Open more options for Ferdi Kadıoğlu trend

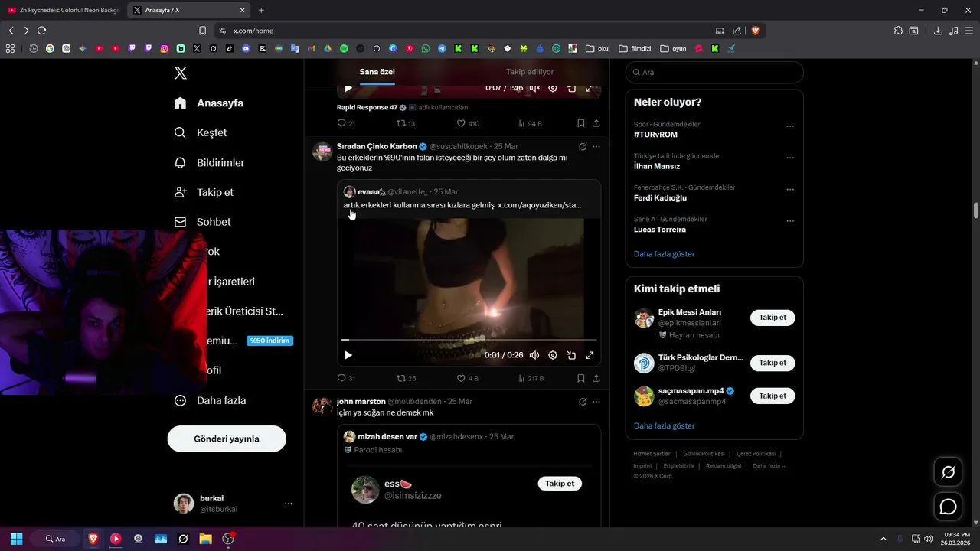coord(790,190)
